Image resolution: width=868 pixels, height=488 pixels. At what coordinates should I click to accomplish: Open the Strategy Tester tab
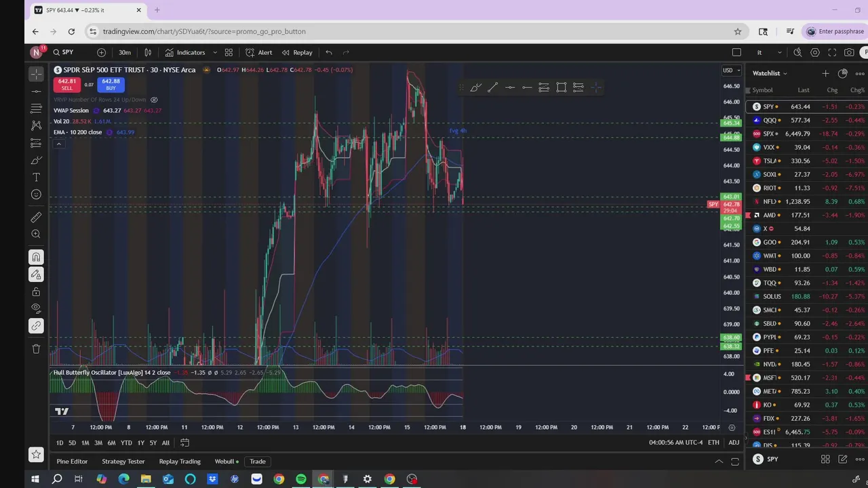click(123, 462)
